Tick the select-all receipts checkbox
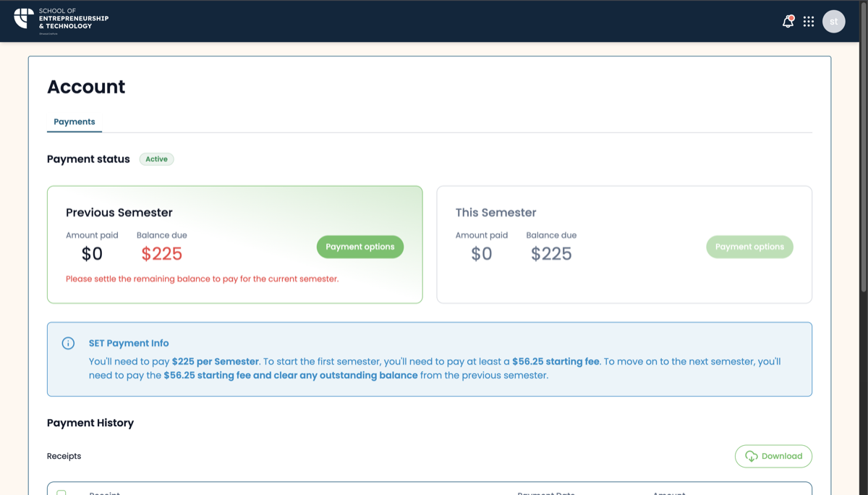The height and width of the screenshot is (495, 868). click(61, 493)
